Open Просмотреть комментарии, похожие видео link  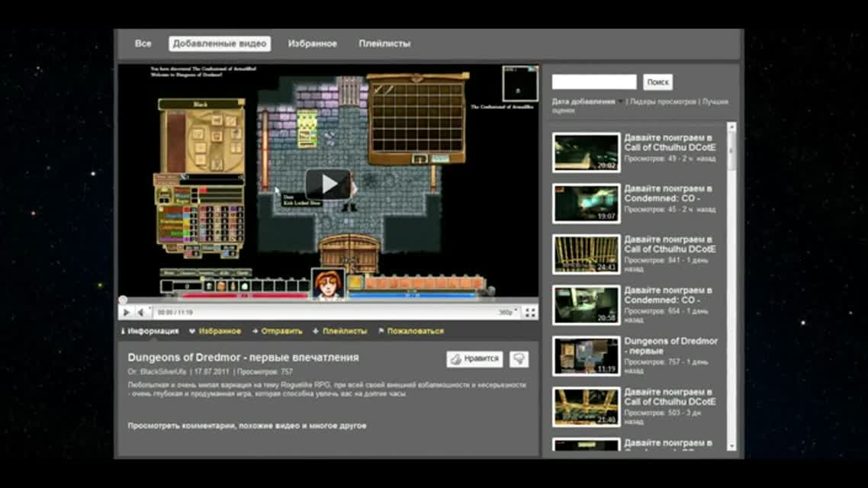pos(247,425)
